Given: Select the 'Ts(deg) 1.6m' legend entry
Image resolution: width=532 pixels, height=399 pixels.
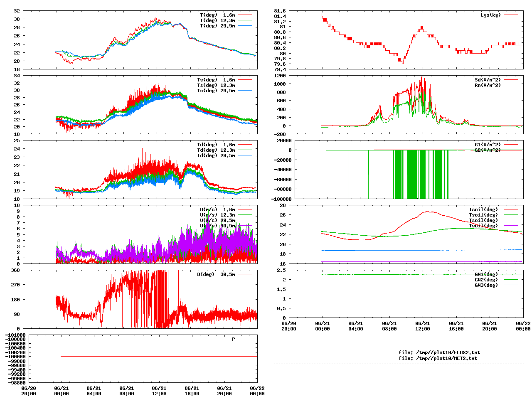Looking at the screenshot, I should pos(216,80).
